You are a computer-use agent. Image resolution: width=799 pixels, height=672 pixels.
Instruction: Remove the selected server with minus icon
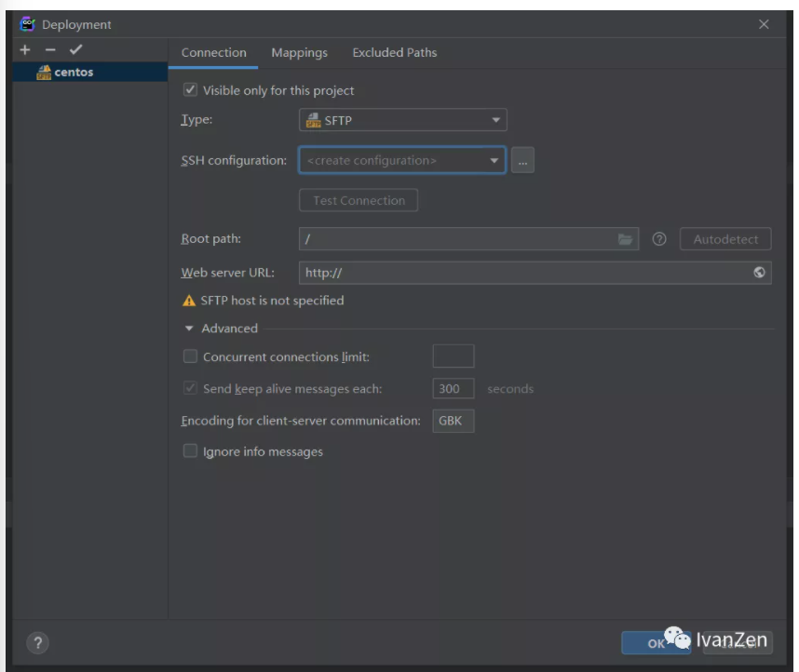coord(50,50)
